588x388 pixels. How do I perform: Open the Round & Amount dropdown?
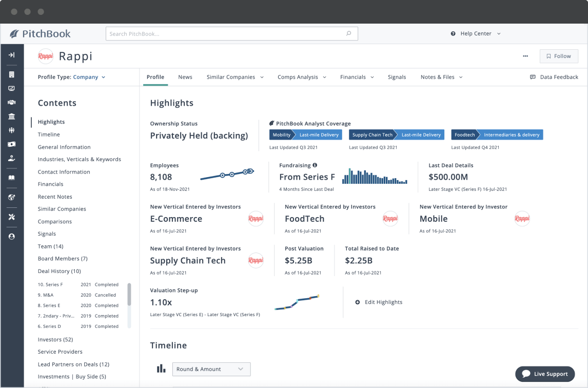click(211, 369)
